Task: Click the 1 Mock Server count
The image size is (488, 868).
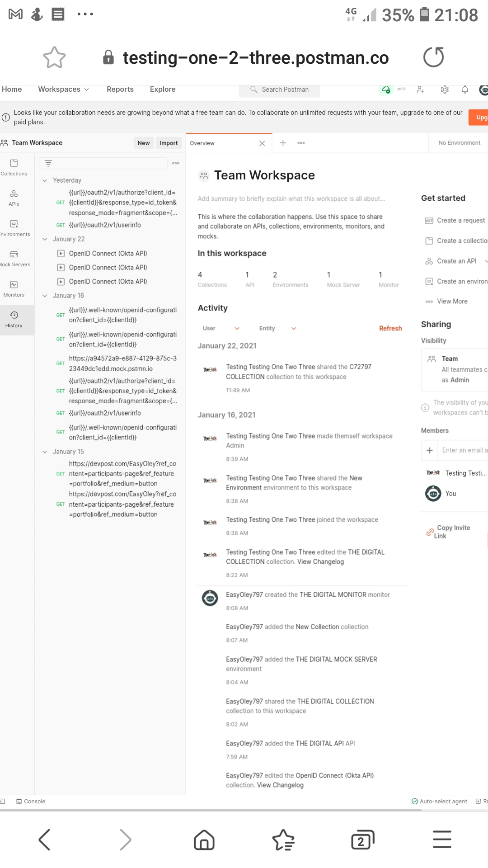Action: coord(343,279)
